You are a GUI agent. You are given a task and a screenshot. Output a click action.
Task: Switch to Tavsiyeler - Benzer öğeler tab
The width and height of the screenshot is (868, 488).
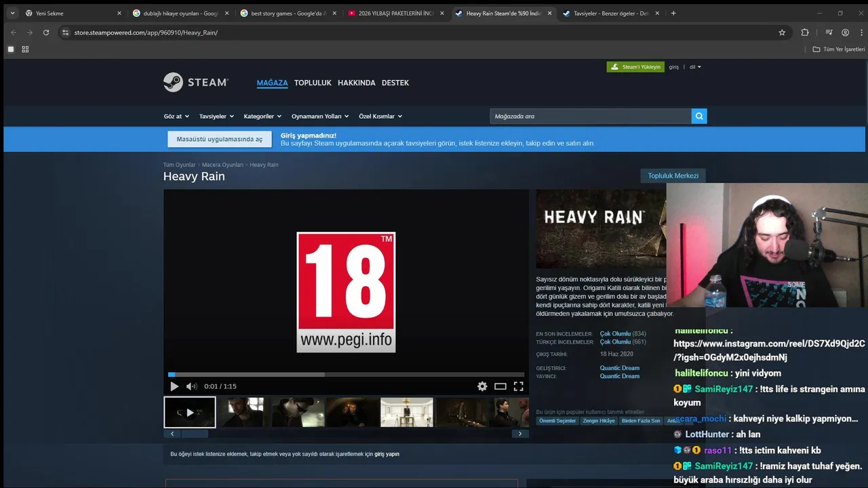[x=610, y=13]
